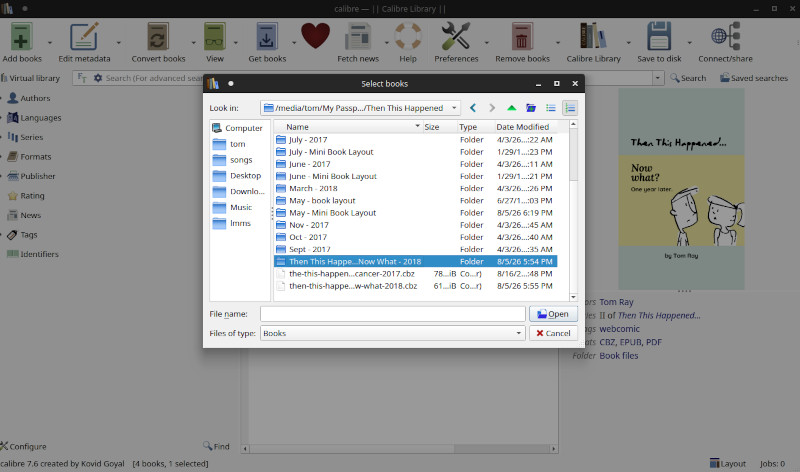Click the webcomic tag link
800x472 pixels.
(619, 329)
